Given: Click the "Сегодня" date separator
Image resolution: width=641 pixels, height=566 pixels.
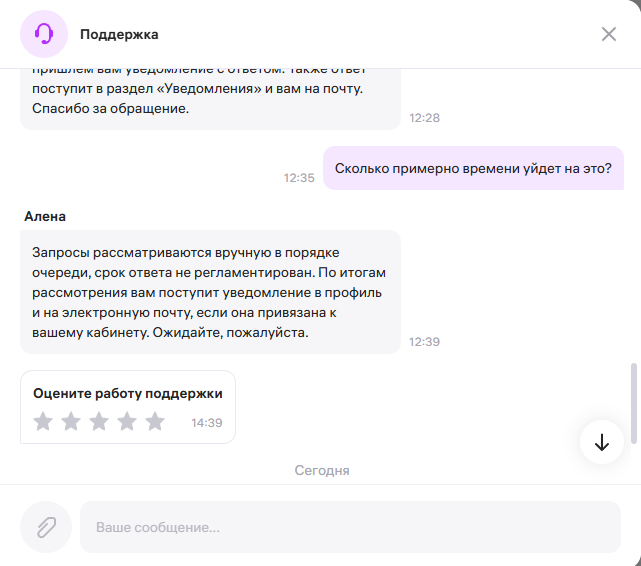Looking at the screenshot, I should tap(321, 470).
